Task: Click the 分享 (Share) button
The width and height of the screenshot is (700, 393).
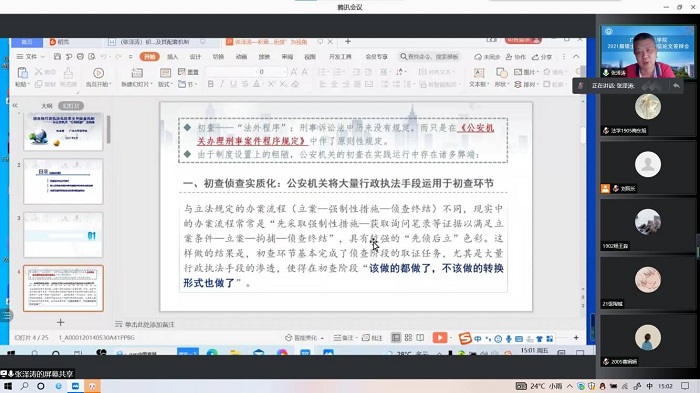Action: point(542,57)
